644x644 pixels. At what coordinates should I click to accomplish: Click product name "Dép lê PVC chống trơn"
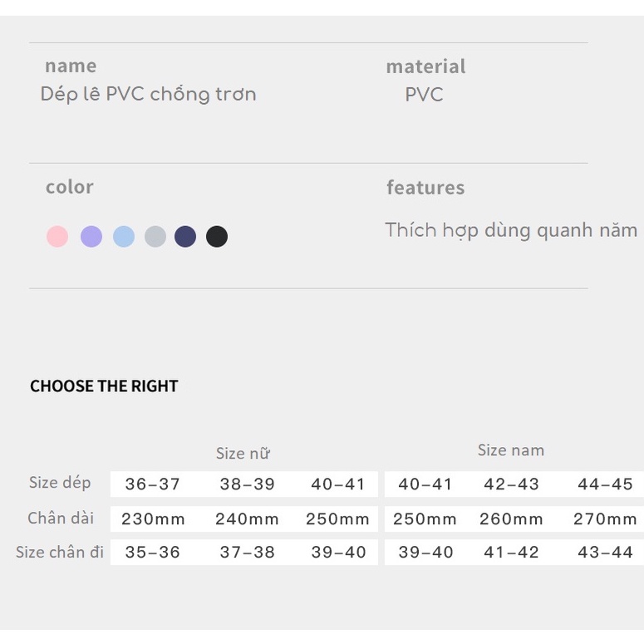[148, 95]
